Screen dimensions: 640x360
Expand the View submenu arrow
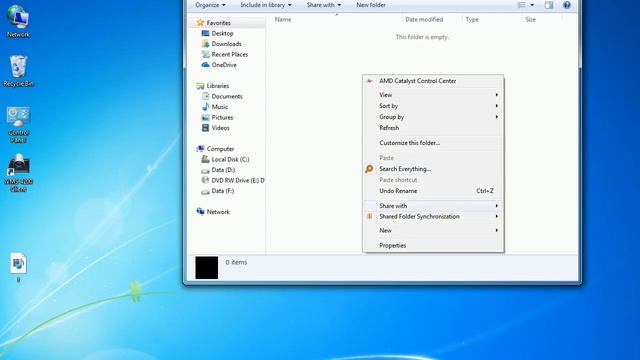click(x=497, y=95)
